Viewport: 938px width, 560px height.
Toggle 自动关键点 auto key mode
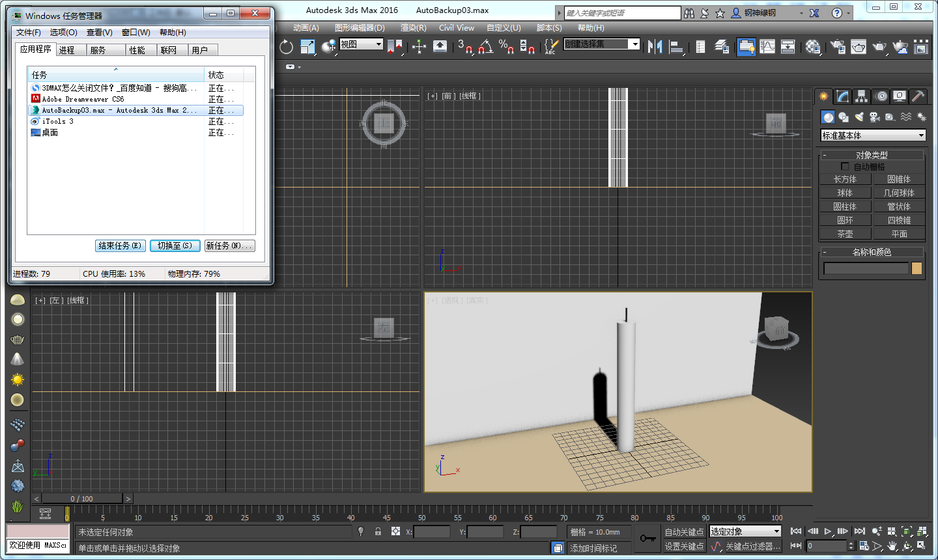(x=684, y=532)
